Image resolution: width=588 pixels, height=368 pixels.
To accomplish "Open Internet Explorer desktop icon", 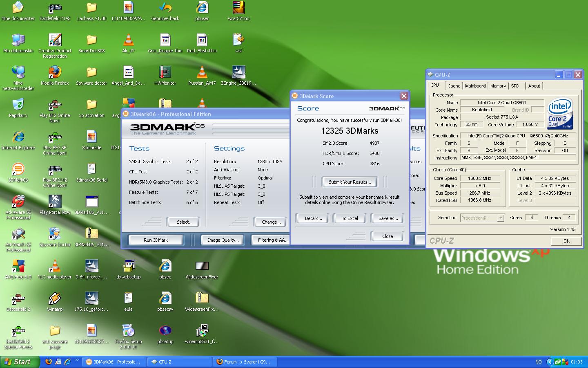I will (x=18, y=140).
